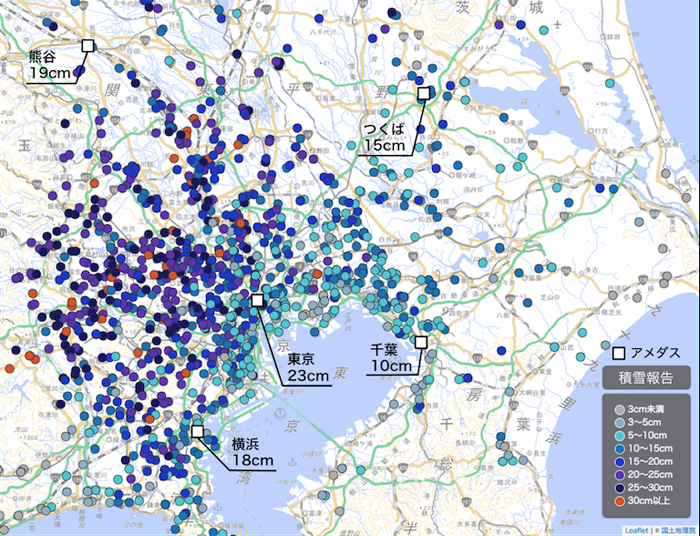Select the Chiba AMeDAS station marker
Image resolution: width=700 pixels, height=536 pixels.
click(421, 342)
